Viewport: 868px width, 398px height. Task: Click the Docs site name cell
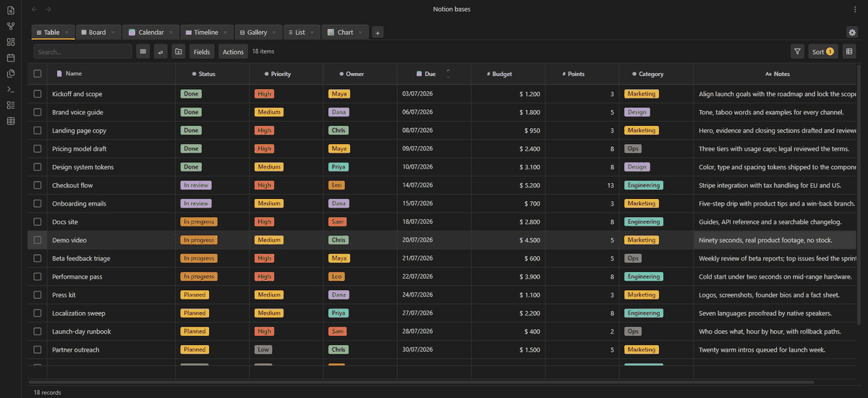tap(111, 222)
